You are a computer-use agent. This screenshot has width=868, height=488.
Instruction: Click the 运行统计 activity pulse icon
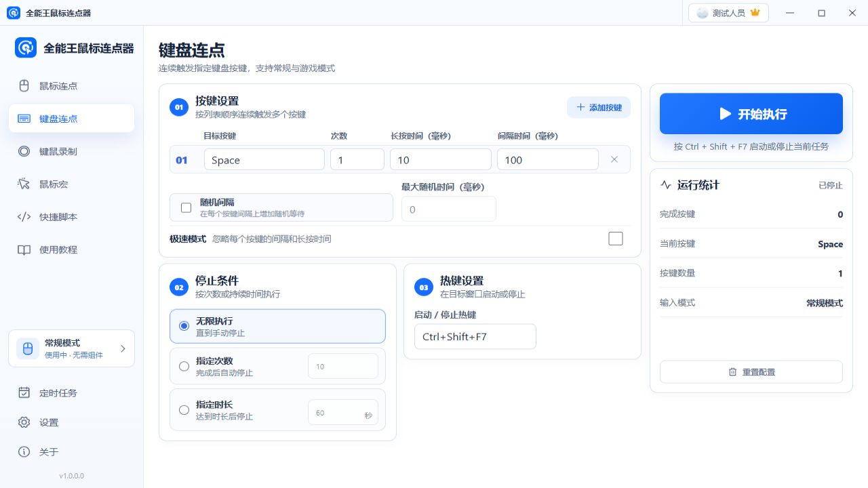click(x=666, y=185)
